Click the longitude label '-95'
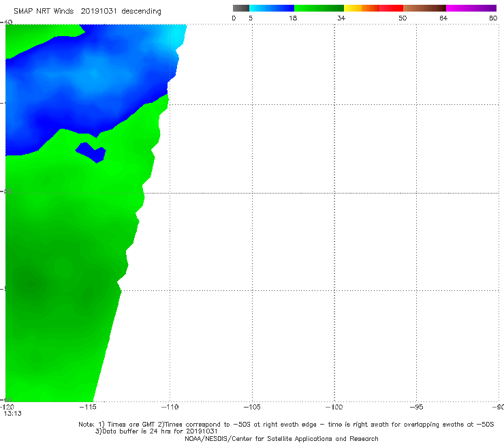This screenshot has height=443, width=504. [417, 408]
